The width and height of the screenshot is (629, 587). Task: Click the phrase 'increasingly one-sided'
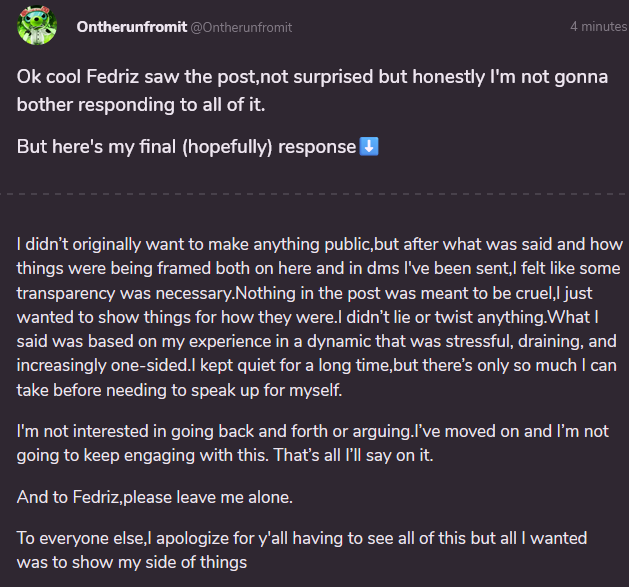[x=102, y=366]
